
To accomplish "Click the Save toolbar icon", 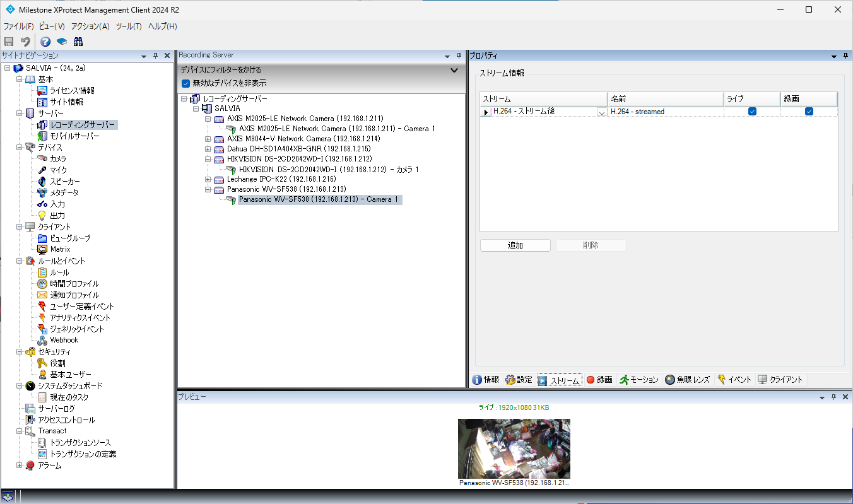I will 9,42.
